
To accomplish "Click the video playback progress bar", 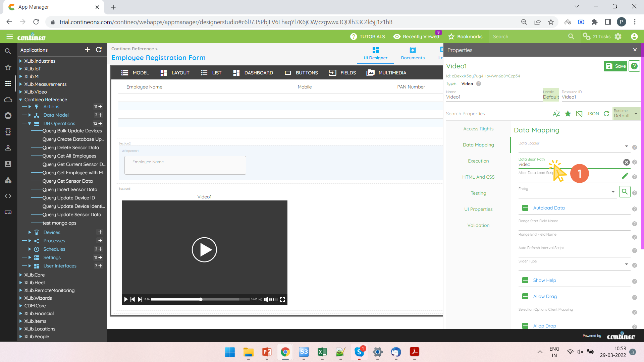I will point(200,299).
